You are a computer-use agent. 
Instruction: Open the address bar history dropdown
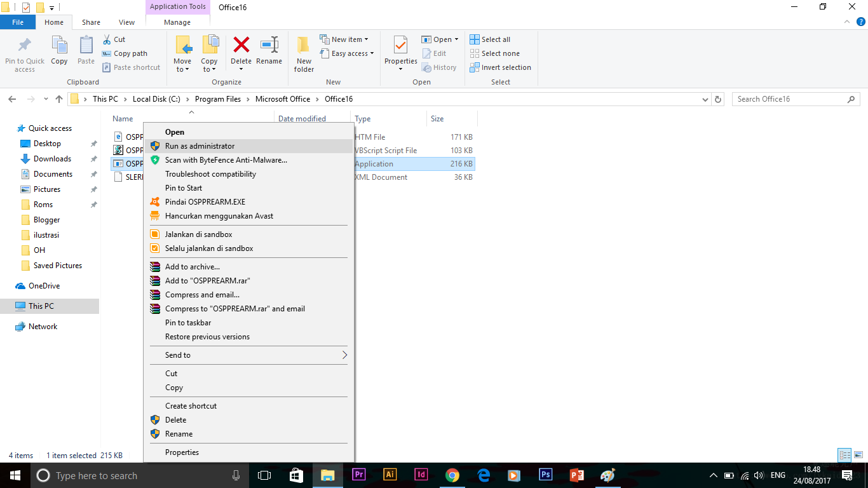(x=705, y=99)
